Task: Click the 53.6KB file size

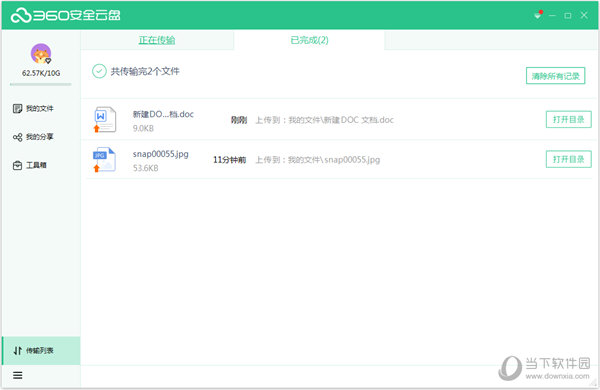Action: 145,168
